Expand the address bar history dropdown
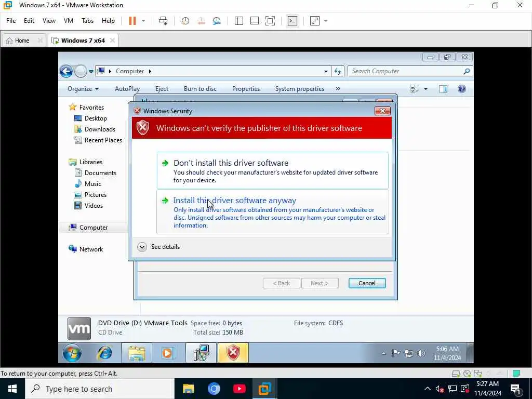The width and height of the screenshot is (532, 399). coord(326,71)
